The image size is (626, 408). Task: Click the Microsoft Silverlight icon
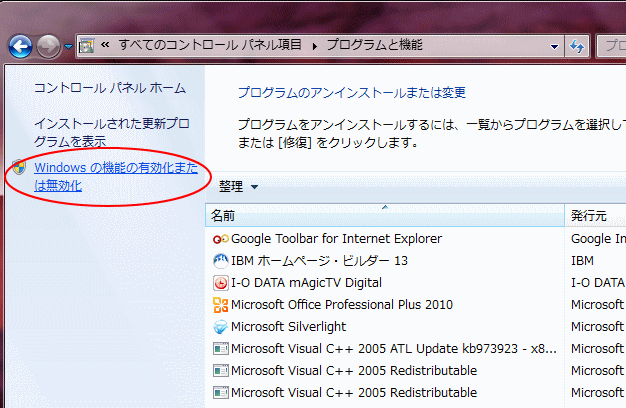(220, 327)
